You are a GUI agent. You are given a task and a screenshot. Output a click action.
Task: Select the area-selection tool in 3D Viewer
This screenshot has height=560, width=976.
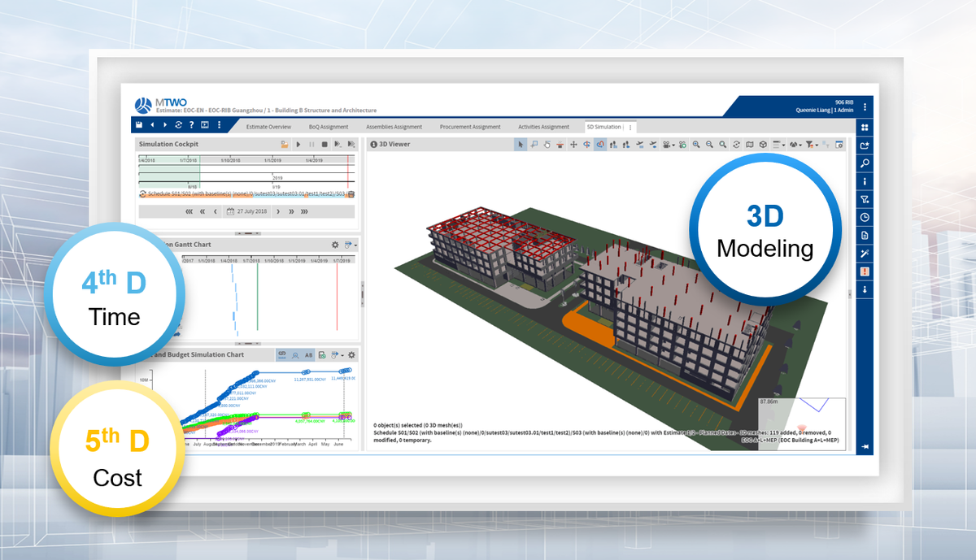tap(534, 145)
